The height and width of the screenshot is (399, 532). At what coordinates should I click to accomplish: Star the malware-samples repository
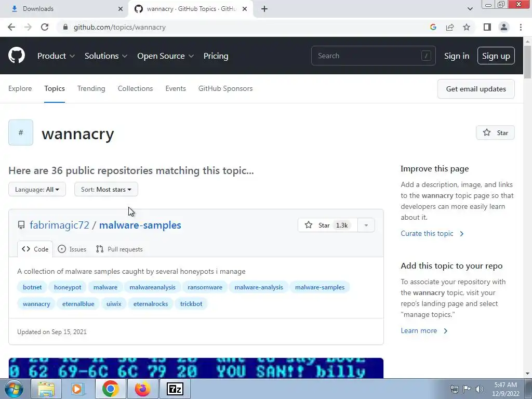point(327,225)
